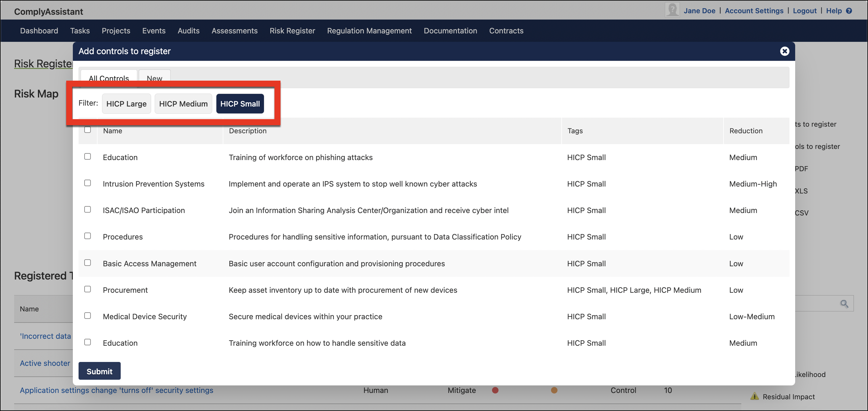Click the orange risk indicator dot
Viewport: 868px width, 411px height.
click(x=554, y=390)
